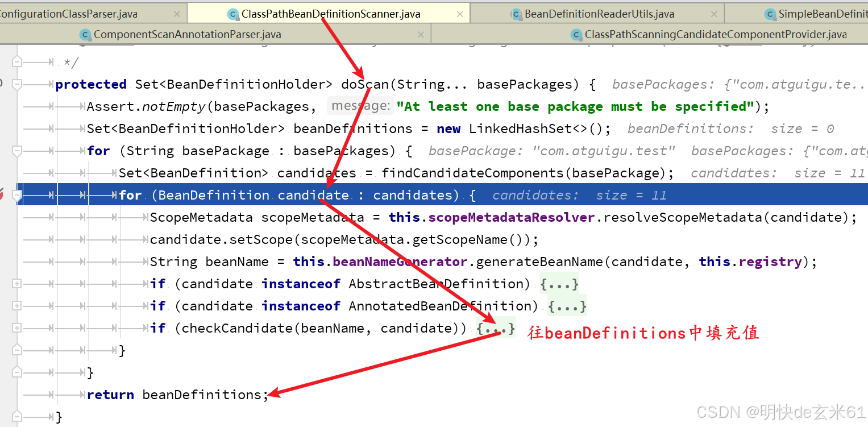Unfold {...} after checkCandidate condition
868x427 pixels.
pyautogui.click(x=496, y=328)
